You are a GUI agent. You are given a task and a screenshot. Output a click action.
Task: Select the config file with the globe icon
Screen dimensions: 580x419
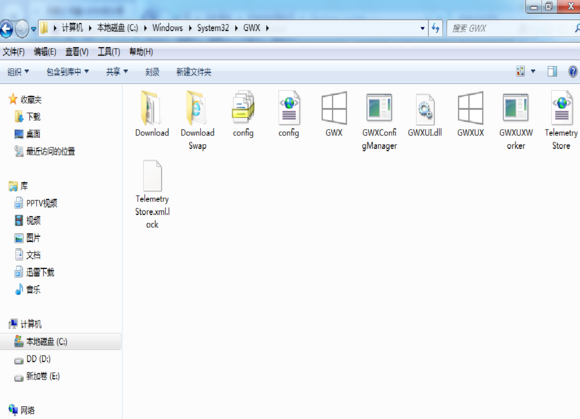(289, 108)
